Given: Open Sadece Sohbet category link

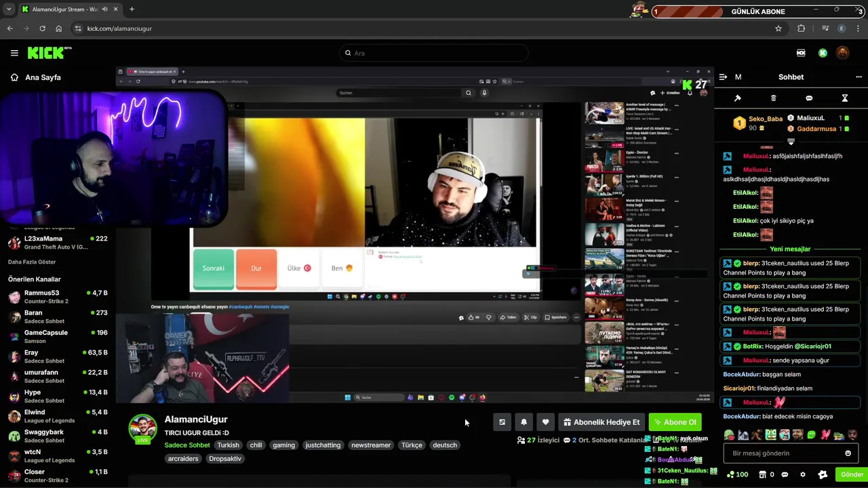Looking at the screenshot, I should 187,445.
